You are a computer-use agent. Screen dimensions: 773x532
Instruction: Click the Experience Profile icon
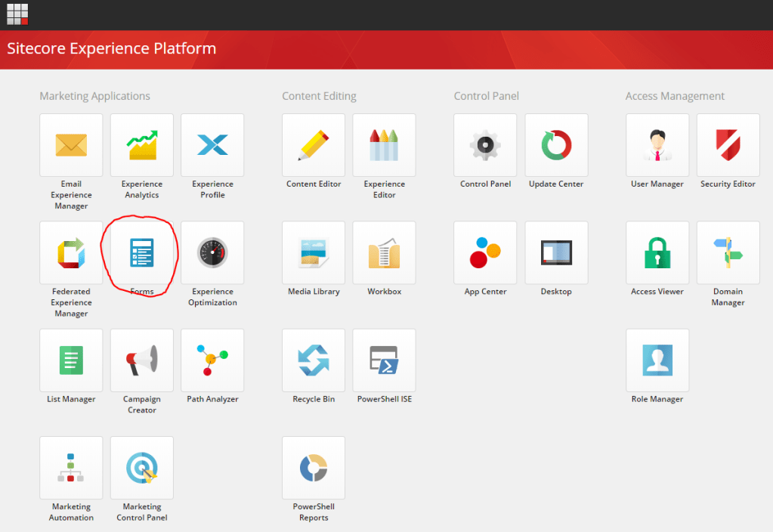pos(212,145)
